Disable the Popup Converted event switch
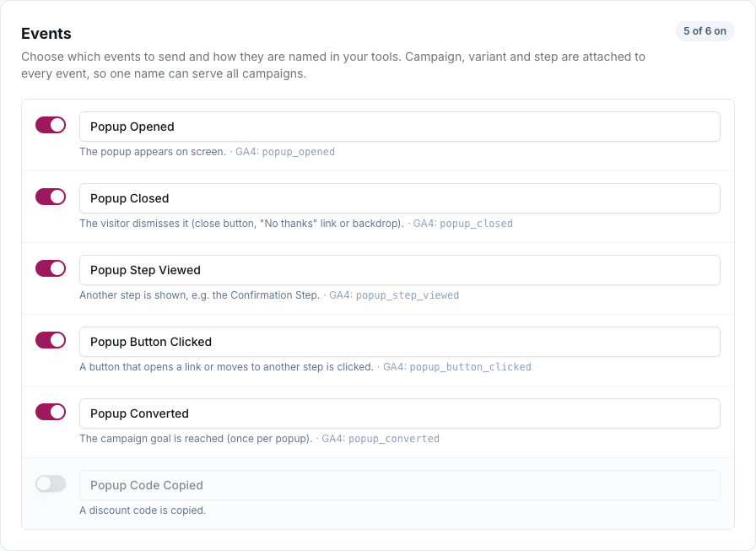 click(51, 412)
